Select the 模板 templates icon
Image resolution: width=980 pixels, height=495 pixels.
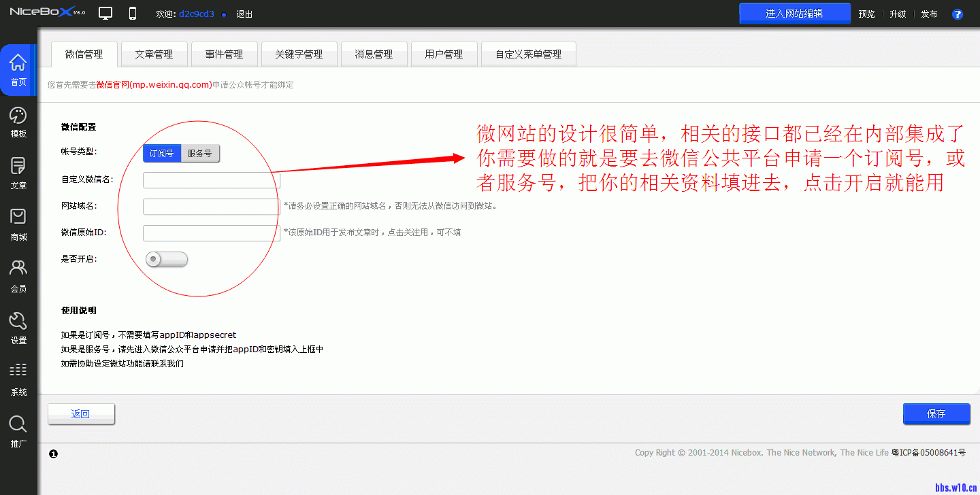[18, 122]
